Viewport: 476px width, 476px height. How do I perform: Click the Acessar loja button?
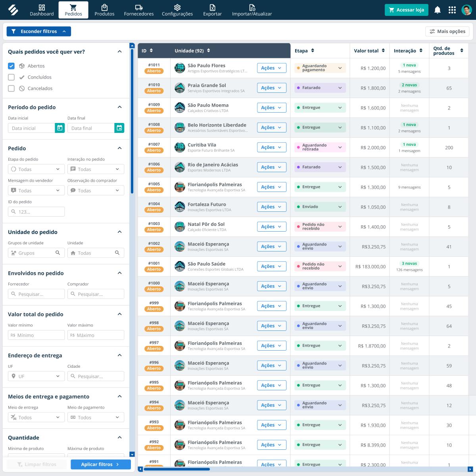pyautogui.click(x=406, y=10)
